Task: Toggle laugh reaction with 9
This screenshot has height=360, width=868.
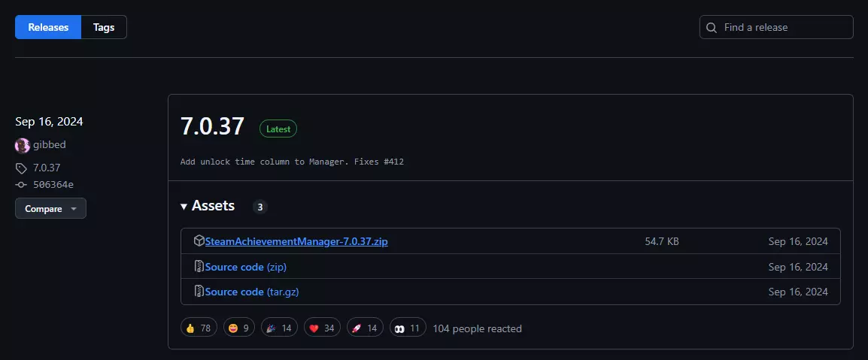Action: pyautogui.click(x=239, y=328)
